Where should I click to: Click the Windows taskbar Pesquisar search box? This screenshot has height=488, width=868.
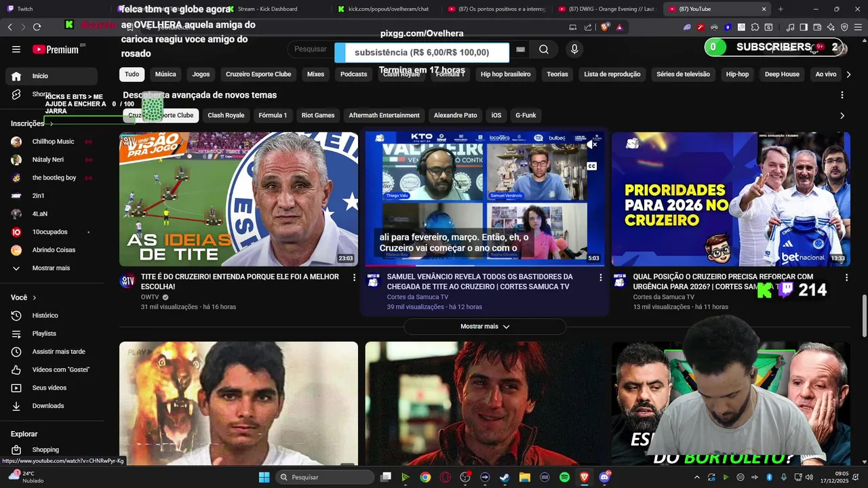click(325, 477)
